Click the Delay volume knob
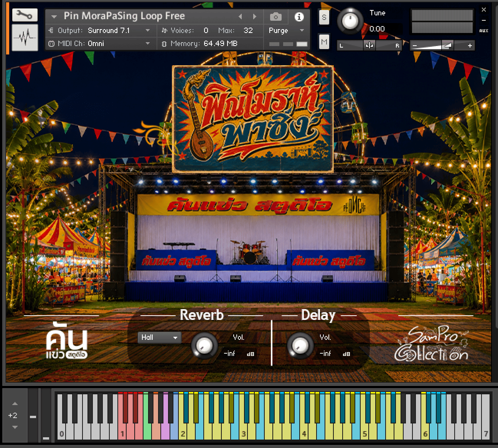Screen dimensions: 498x448 coord(300,345)
